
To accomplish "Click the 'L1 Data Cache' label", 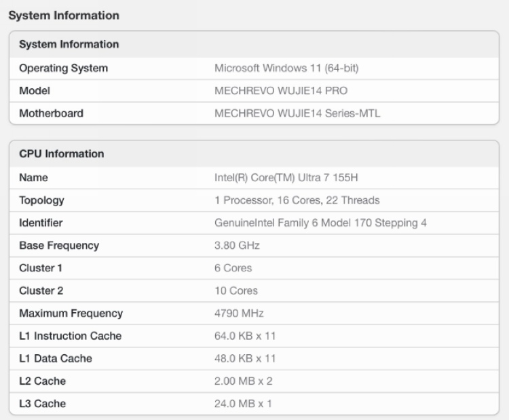I will pyautogui.click(x=56, y=358).
